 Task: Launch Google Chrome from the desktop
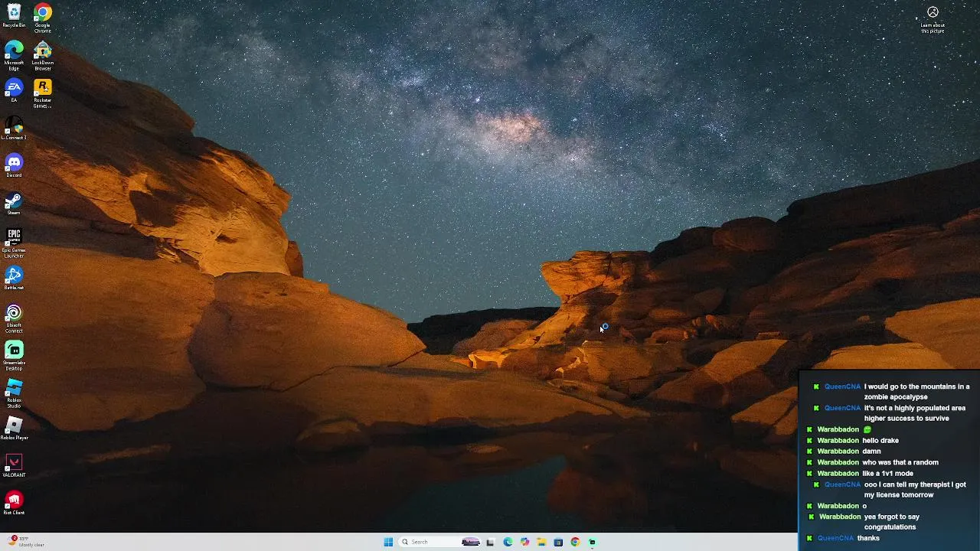(43, 18)
